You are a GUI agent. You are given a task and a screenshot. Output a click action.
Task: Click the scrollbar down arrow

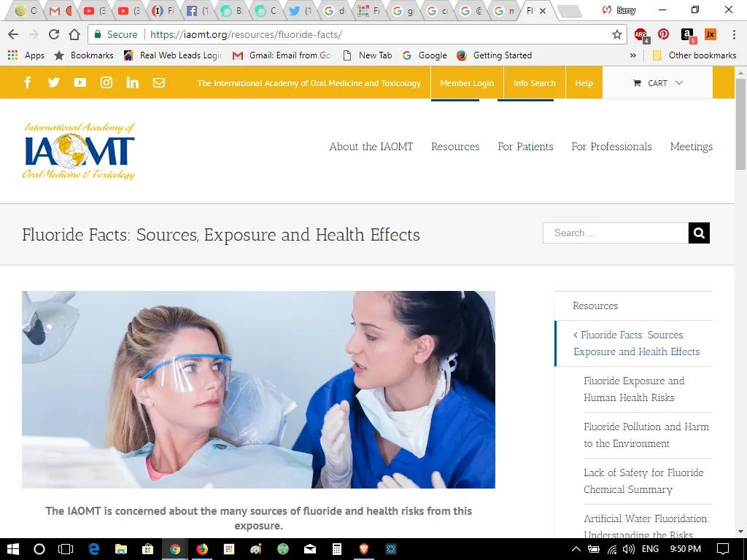tap(740, 532)
